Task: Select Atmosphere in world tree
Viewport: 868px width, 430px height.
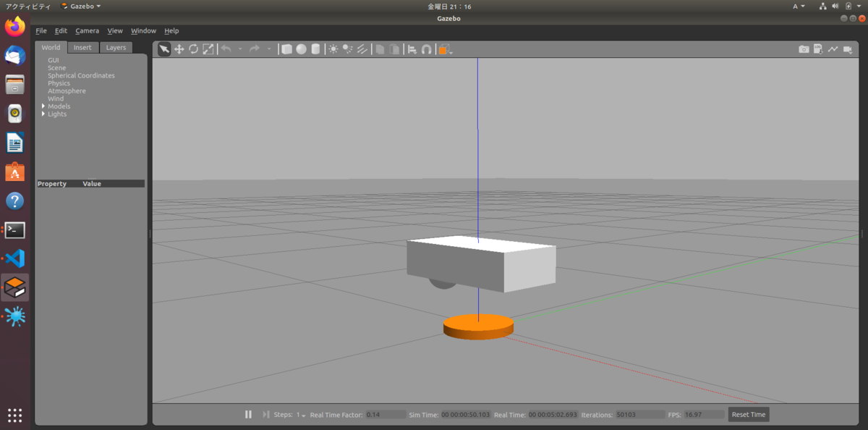Action: pos(67,91)
